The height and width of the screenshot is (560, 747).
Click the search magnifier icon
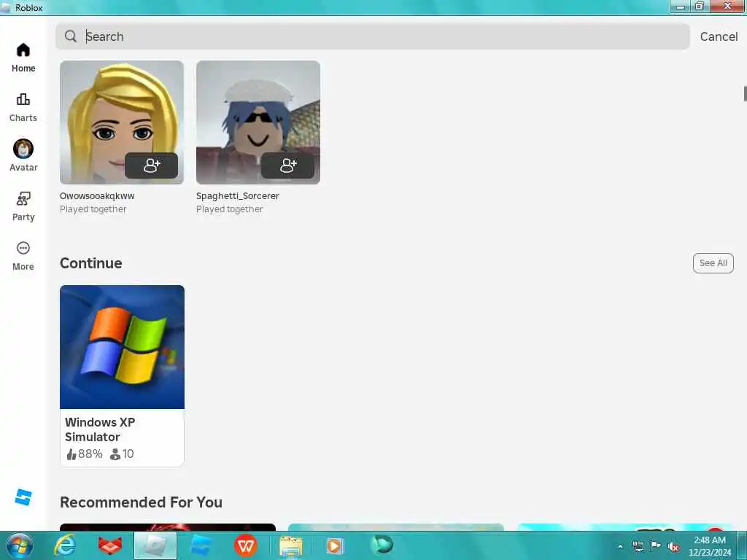(x=71, y=36)
